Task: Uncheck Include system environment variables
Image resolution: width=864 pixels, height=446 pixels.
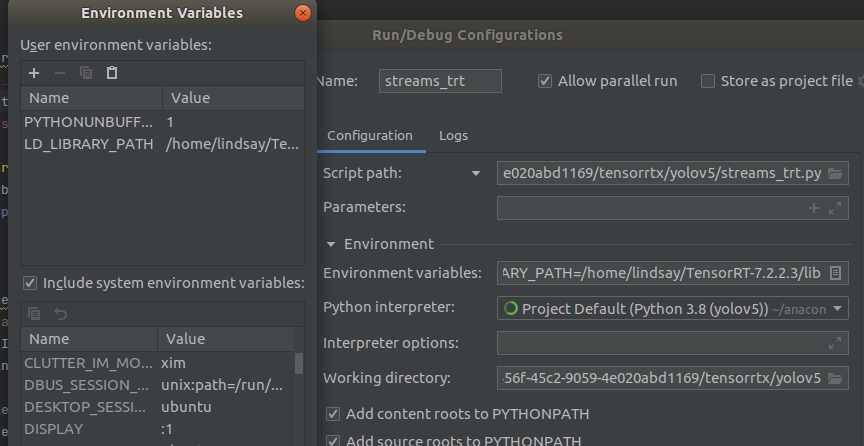Action: point(30,283)
